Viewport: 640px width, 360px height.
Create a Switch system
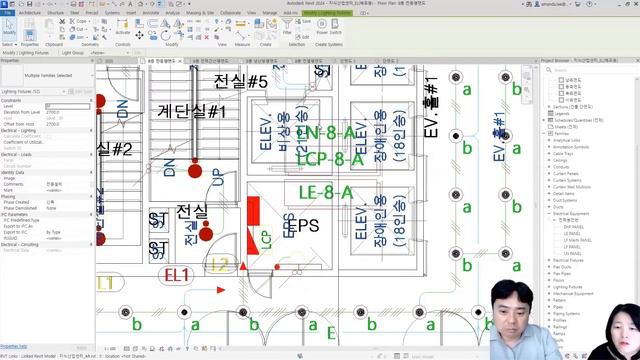pyautogui.click(x=336, y=27)
